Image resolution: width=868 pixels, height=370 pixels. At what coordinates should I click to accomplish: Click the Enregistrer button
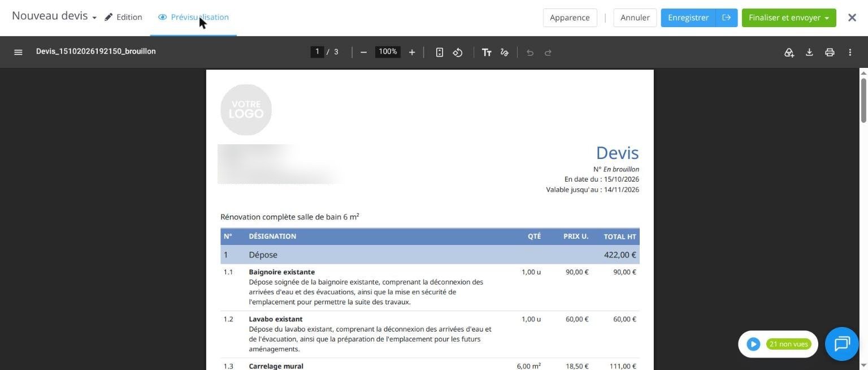coord(688,18)
